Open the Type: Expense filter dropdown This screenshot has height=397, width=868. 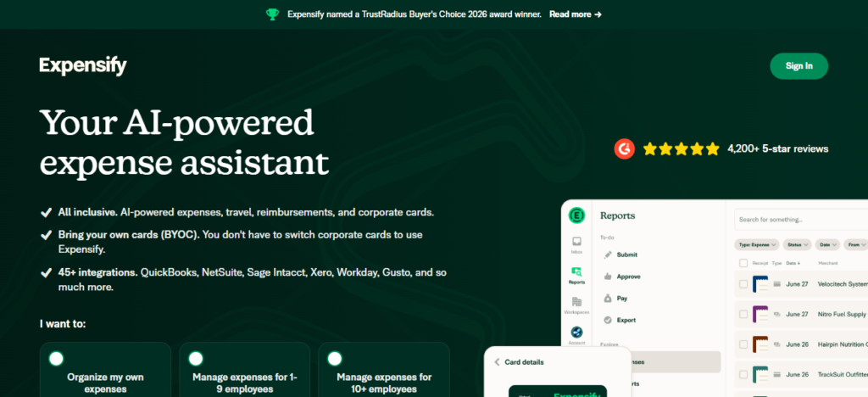coord(757,244)
